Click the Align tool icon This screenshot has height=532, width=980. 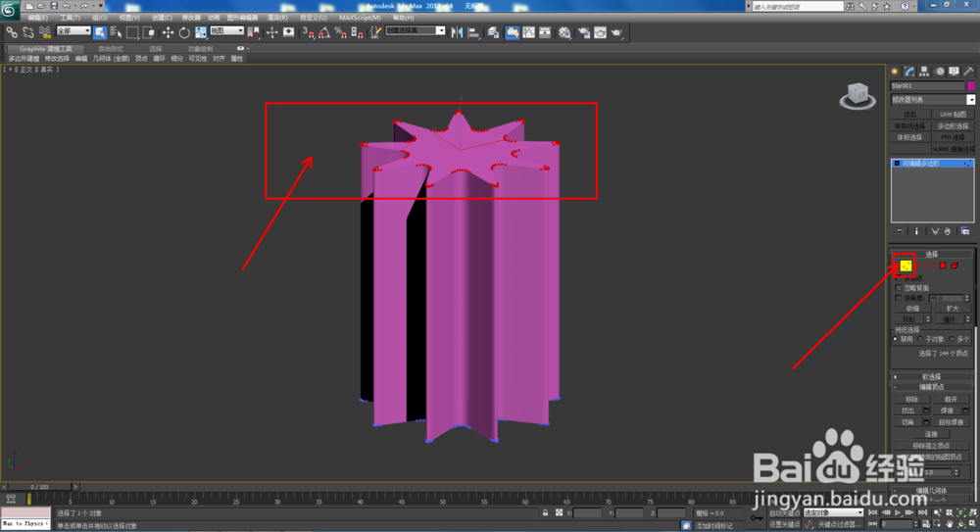[473, 32]
